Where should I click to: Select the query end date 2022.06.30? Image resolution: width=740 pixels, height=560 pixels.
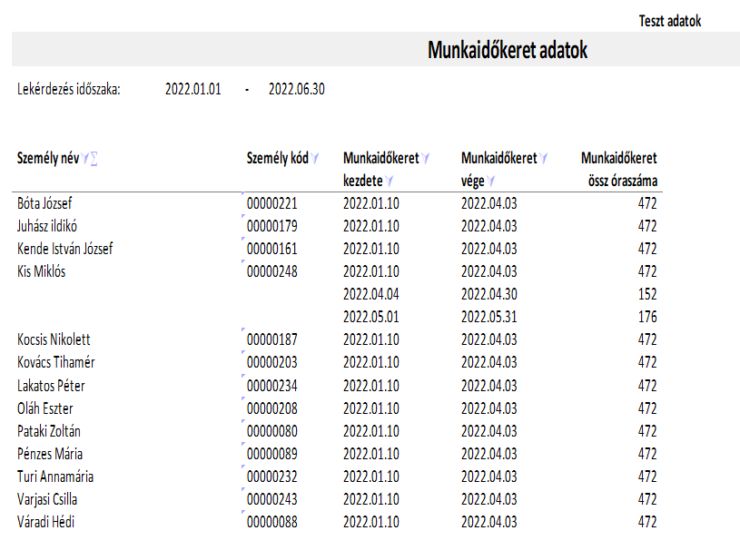297,89
